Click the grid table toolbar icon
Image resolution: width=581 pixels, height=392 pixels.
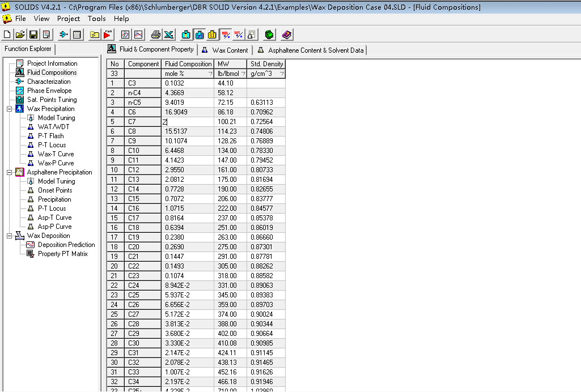77,35
